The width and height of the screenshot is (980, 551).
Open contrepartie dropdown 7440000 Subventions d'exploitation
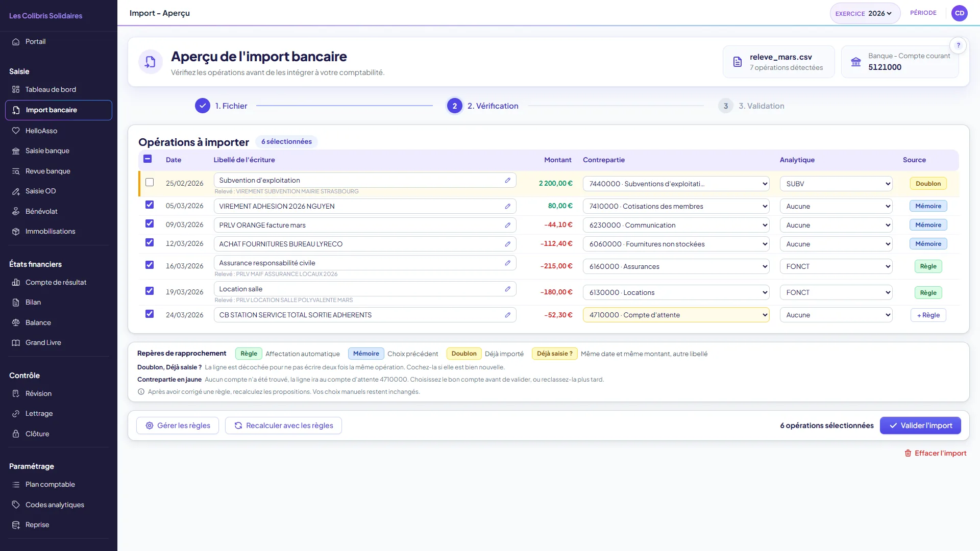pos(676,184)
